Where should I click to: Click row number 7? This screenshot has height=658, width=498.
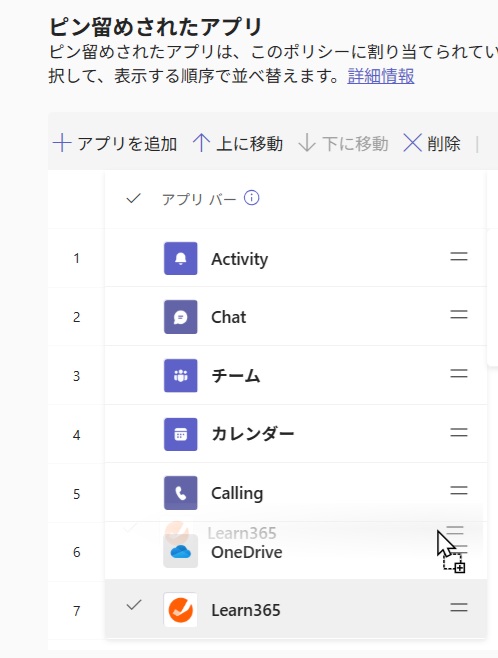pyautogui.click(x=76, y=611)
